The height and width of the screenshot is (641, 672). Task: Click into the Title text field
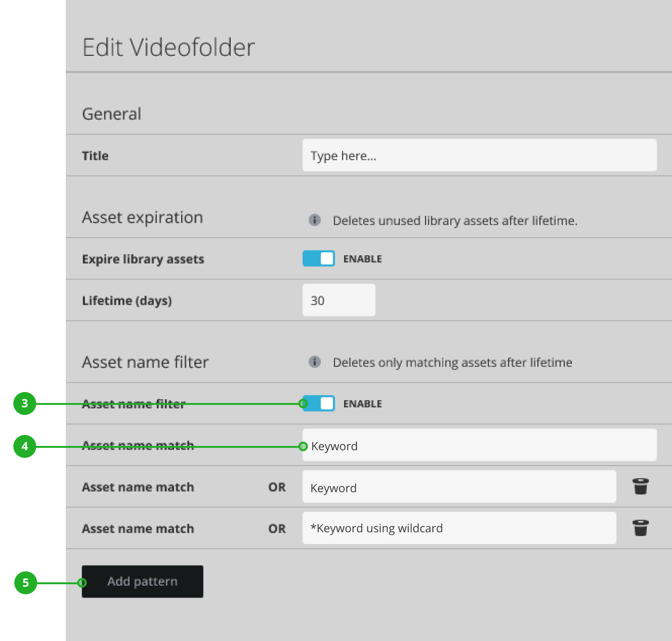pos(479,155)
